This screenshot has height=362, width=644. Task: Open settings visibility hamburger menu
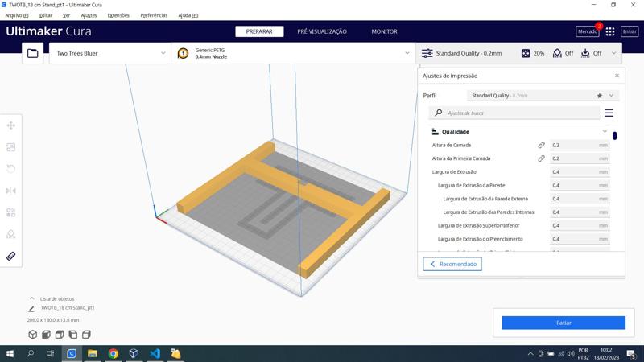(x=609, y=113)
